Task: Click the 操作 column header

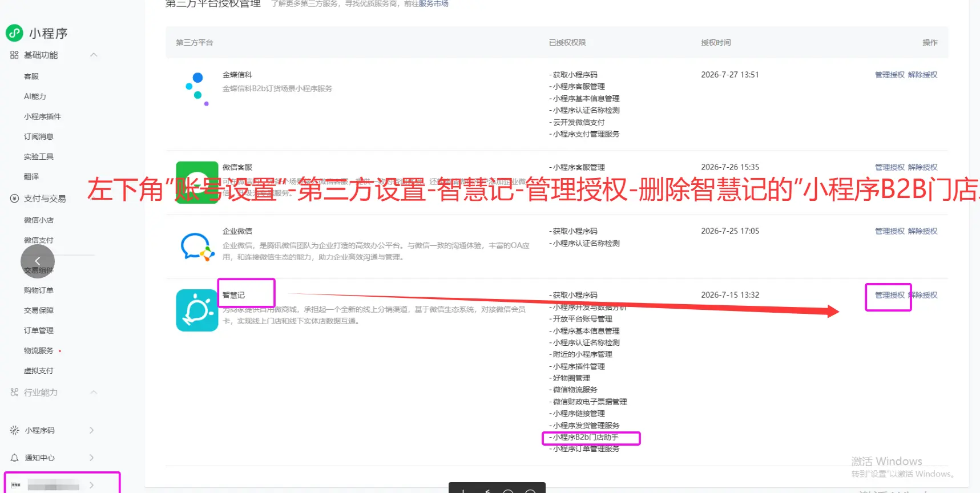Action: point(930,43)
